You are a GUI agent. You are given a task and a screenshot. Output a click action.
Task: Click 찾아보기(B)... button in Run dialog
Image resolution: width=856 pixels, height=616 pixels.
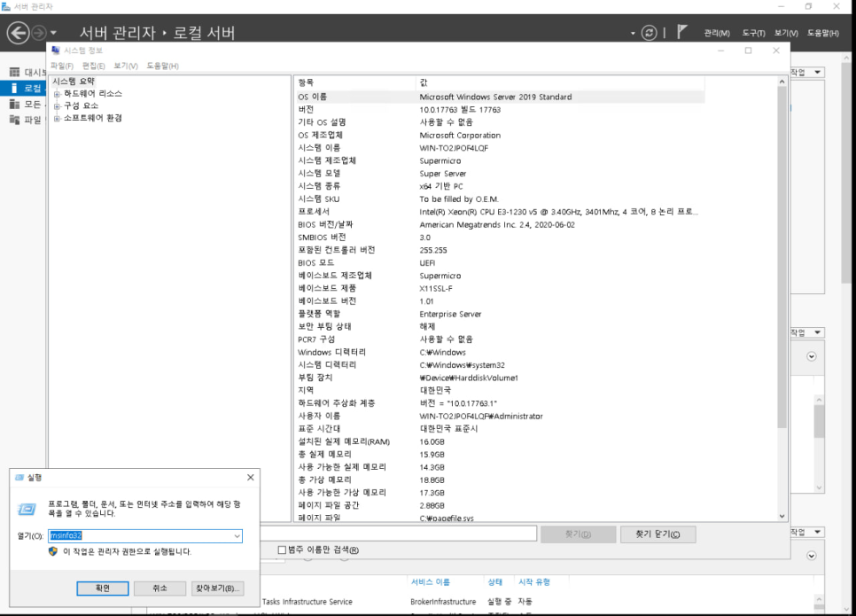[x=217, y=589]
